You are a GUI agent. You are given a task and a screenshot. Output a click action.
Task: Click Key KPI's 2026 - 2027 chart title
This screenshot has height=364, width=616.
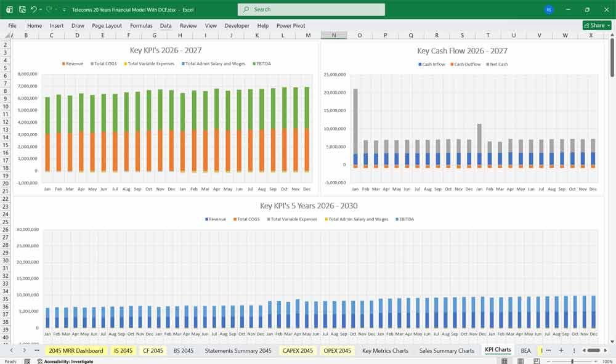tap(166, 51)
